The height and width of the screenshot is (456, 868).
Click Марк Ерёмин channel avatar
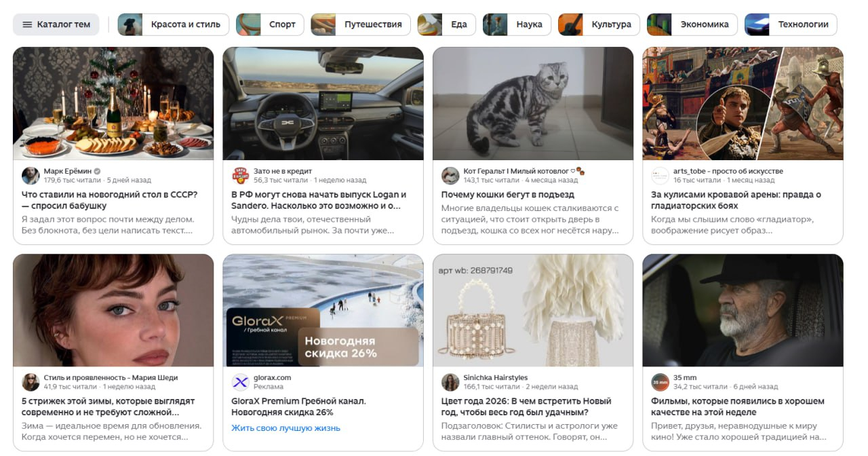[31, 176]
